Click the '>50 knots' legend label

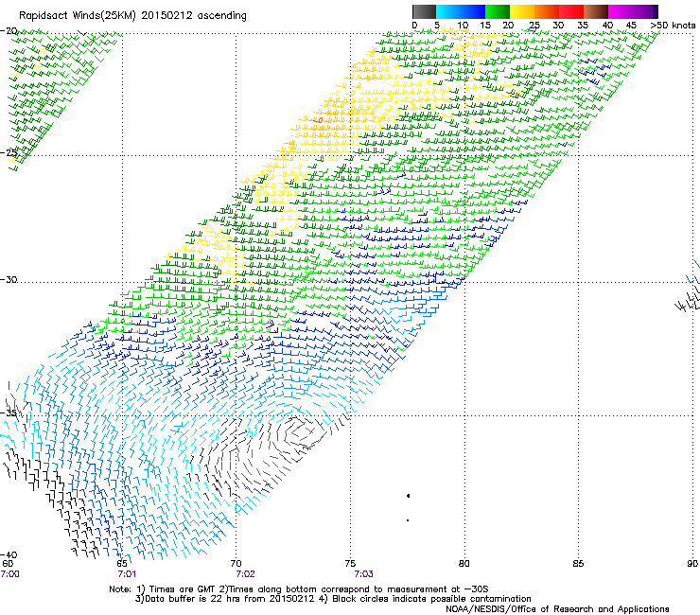673,26
